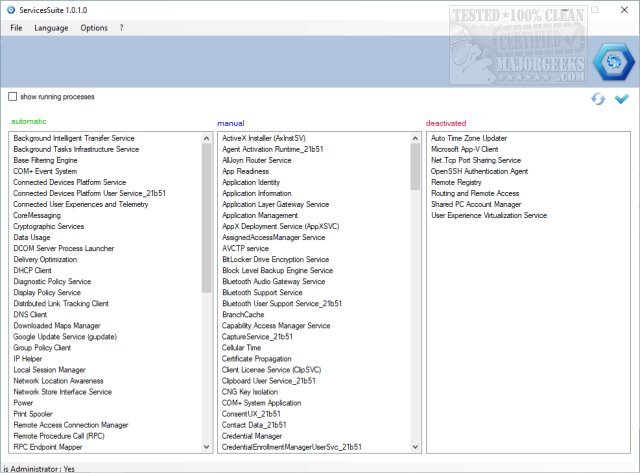Select Background Intelligent Transfer Service

coord(74,138)
